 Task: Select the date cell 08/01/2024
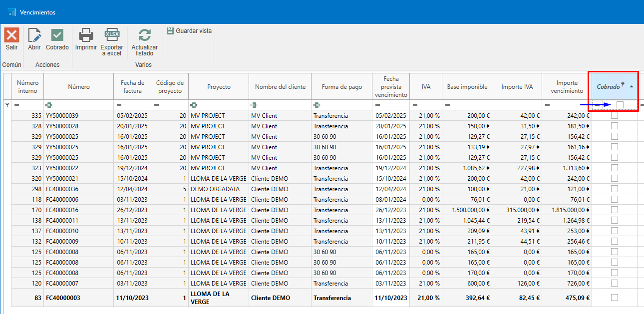point(391,199)
